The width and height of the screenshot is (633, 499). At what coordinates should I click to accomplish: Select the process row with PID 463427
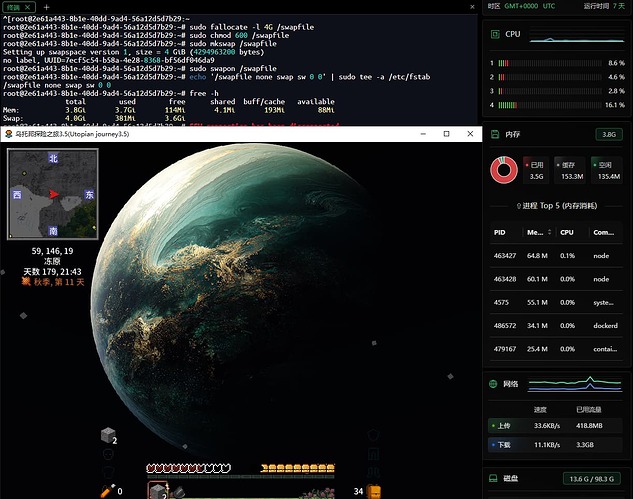click(555, 256)
